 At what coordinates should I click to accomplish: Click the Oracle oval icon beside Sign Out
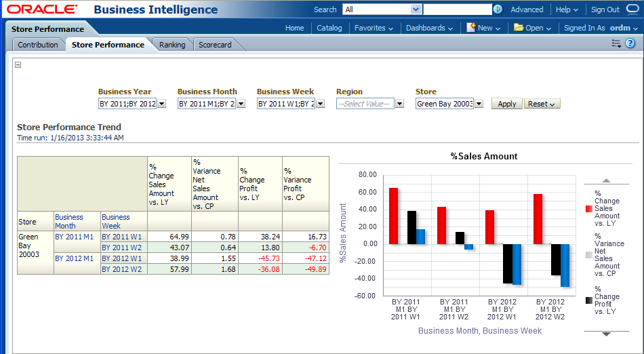click(632, 9)
